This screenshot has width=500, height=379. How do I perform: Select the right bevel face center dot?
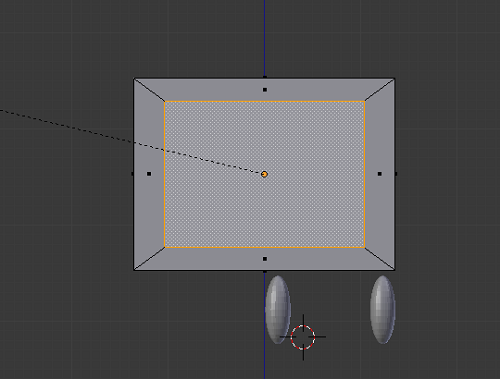[380, 174]
